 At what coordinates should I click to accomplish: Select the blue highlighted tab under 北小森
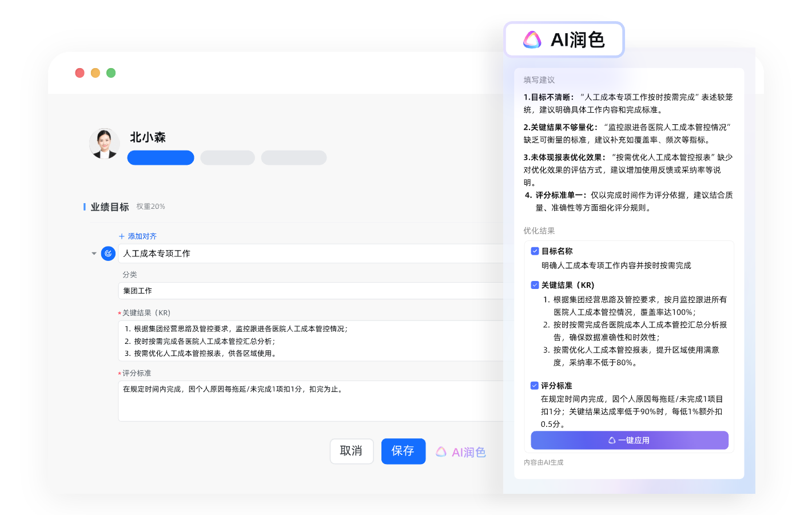pos(161,158)
